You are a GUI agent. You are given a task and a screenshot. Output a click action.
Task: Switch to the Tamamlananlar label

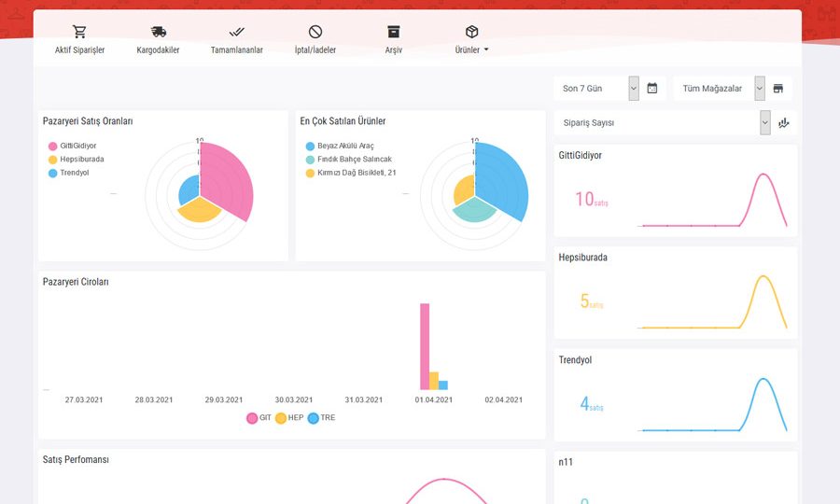point(237,49)
